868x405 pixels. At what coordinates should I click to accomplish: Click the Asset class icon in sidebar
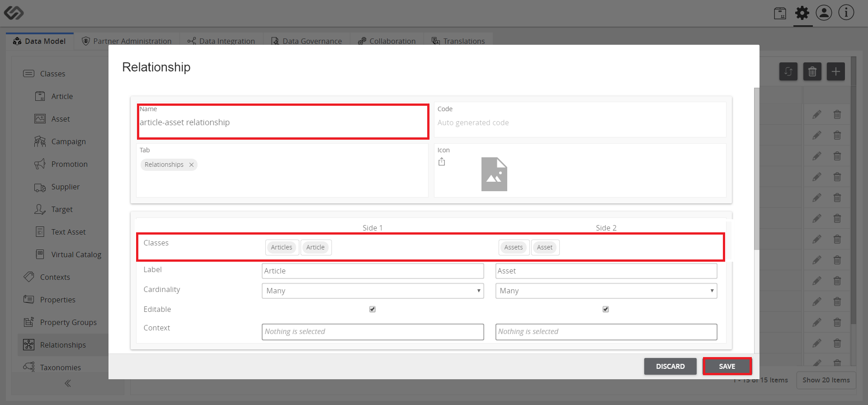(40, 119)
